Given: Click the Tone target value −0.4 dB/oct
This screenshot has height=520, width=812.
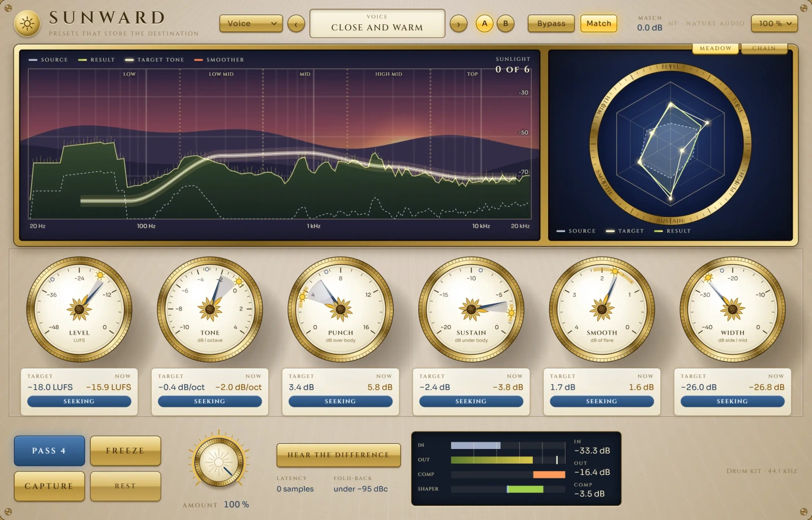Looking at the screenshot, I should (x=182, y=388).
